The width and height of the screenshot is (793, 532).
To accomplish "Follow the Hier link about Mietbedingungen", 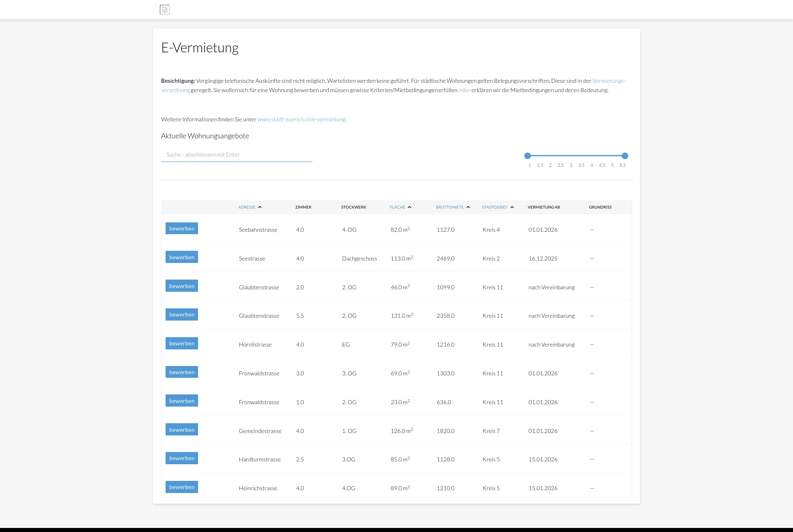I will [465, 90].
